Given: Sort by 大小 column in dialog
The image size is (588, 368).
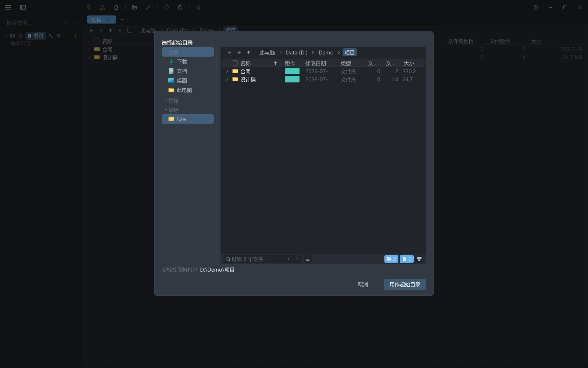Looking at the screenshot, I should (x=409, y=63).
